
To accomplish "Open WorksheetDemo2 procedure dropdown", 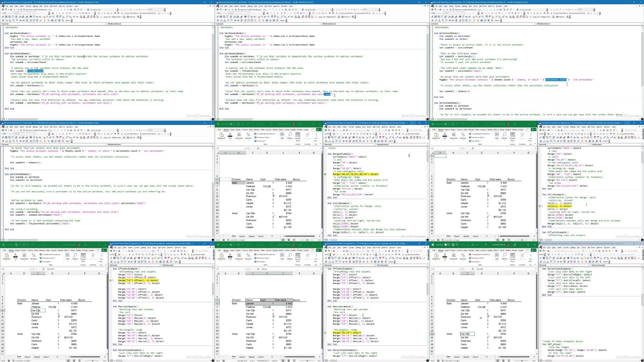I will tap(211, 144).
